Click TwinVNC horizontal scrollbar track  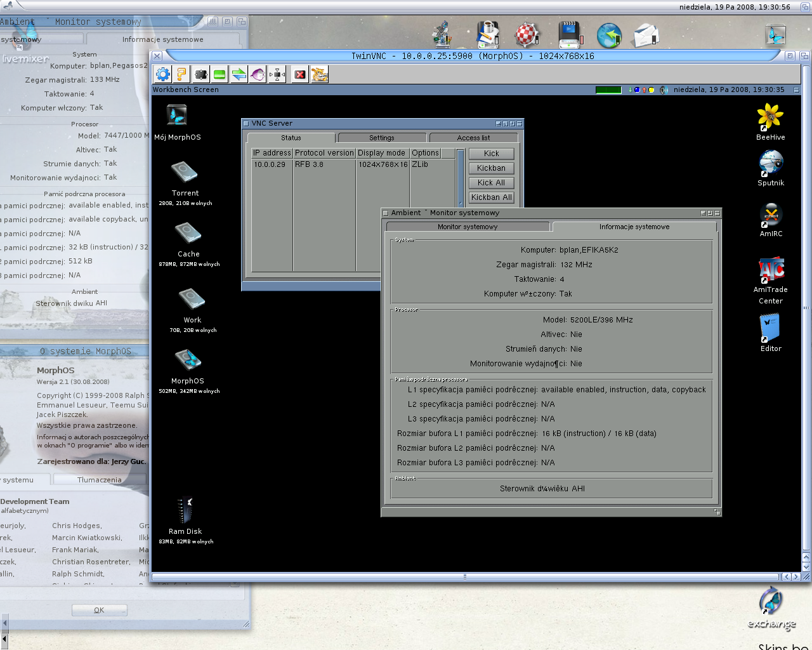click(x=465, y=577)
